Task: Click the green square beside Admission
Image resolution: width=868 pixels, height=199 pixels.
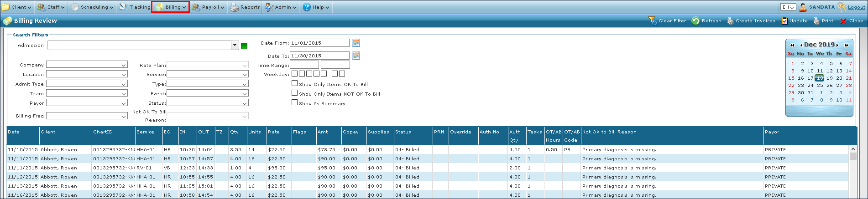Action: (x=244, y=46)
